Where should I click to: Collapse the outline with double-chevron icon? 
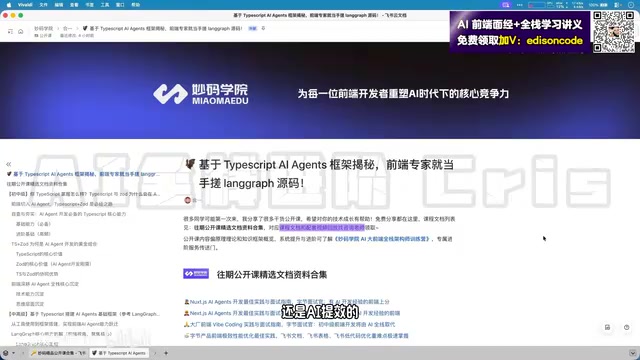(x=9, y=164)
